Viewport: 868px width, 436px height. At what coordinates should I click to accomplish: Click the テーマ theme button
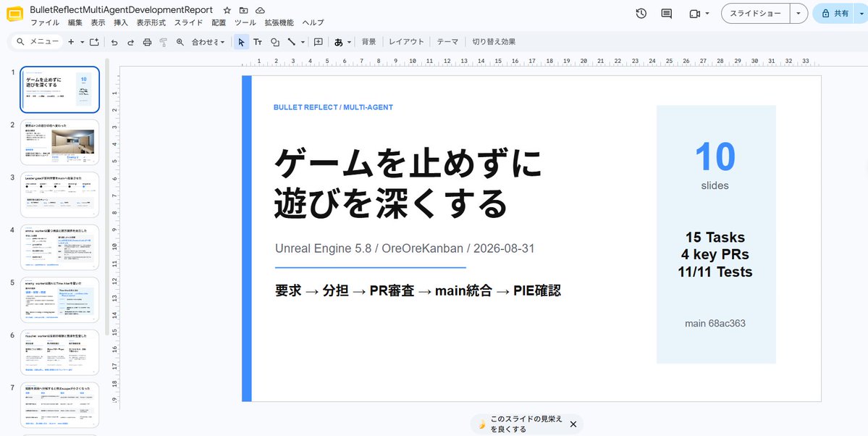click(447, 41)
